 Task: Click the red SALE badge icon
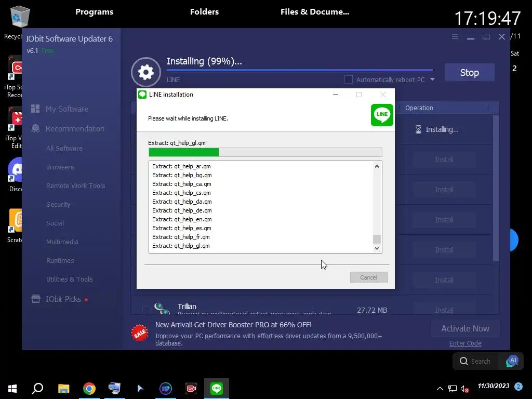(140, 334)
